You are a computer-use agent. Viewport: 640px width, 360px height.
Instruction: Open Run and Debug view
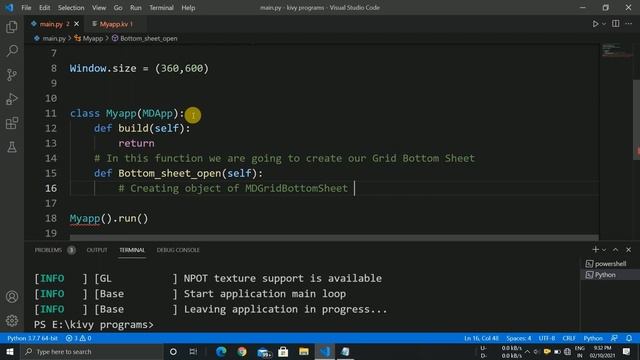(x=12, y=99)
